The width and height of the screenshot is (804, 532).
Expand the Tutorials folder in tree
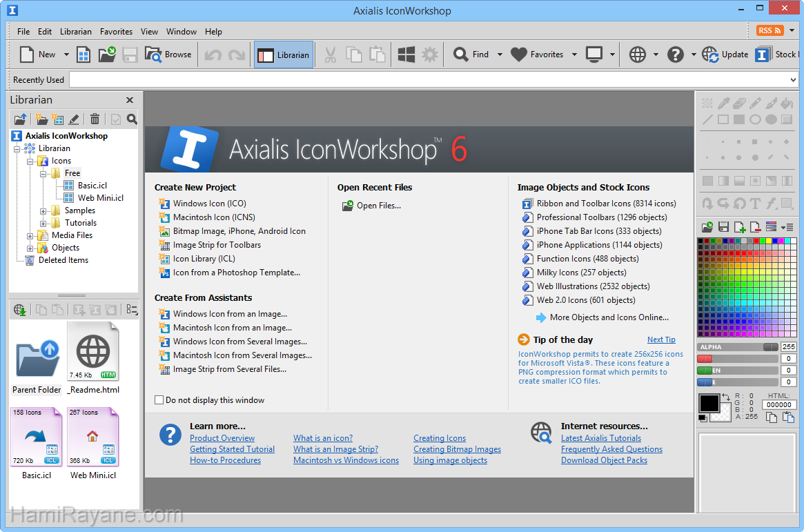point(43,223)
